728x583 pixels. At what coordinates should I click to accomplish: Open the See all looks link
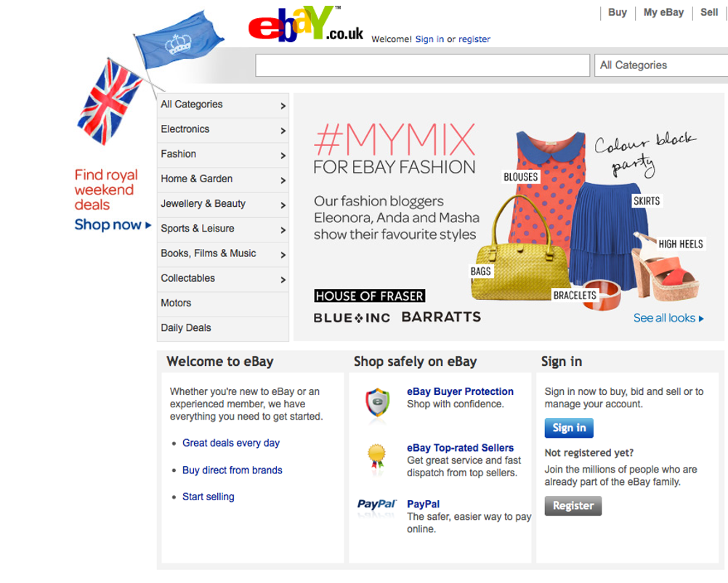pyautogui.click(x=668, y=318)
